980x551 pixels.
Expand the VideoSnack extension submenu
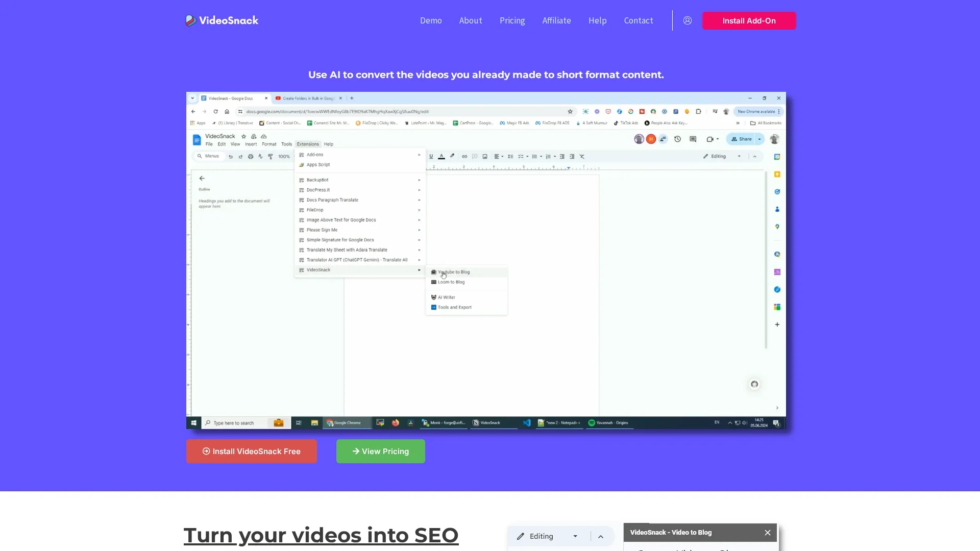coord(360,270)
